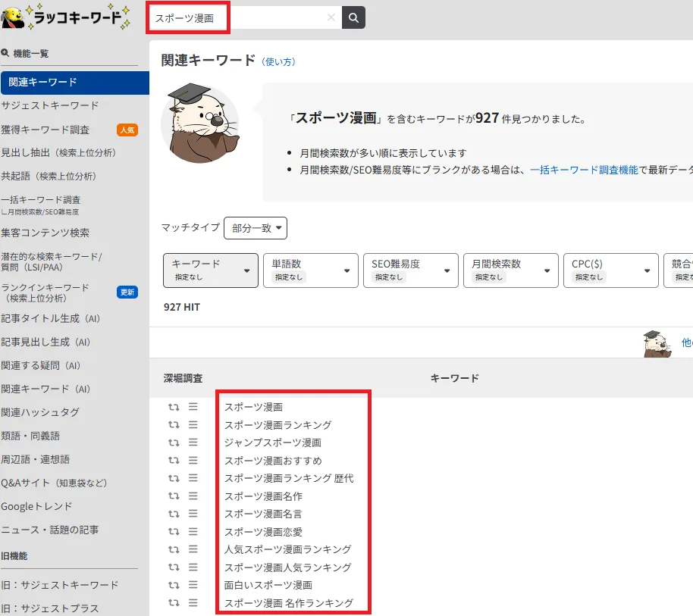
Task: Open 関連する疑問（AI） in sidebar
Action: [x=41, y=365]
